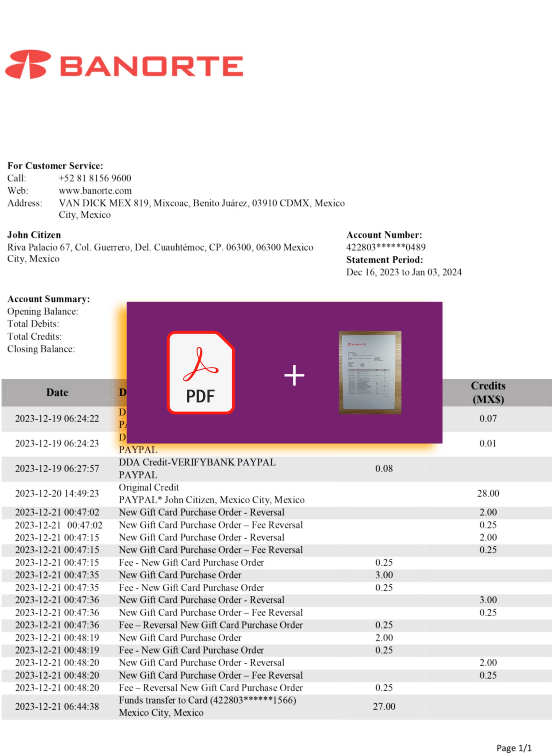Select the Original Credit transaction description

coord(149,487)
